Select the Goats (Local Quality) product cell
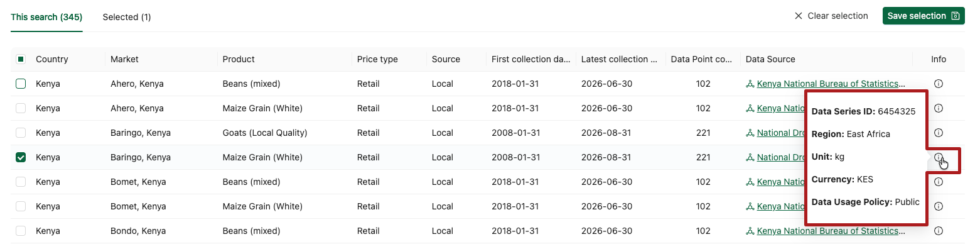980x244 pixels. point(265,133)
